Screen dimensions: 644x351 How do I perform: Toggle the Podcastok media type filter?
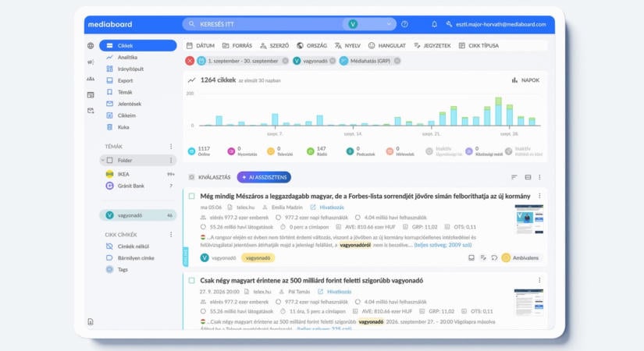click(x=361, y=151)
